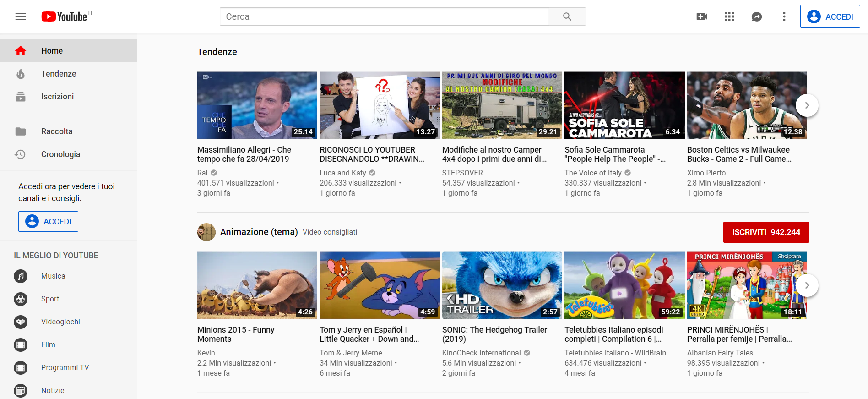Image resolution: width=868 pixels, height=399 pixels.
Task: Click the Iscrizioni subscriptions icon
Action: (21, 97)
